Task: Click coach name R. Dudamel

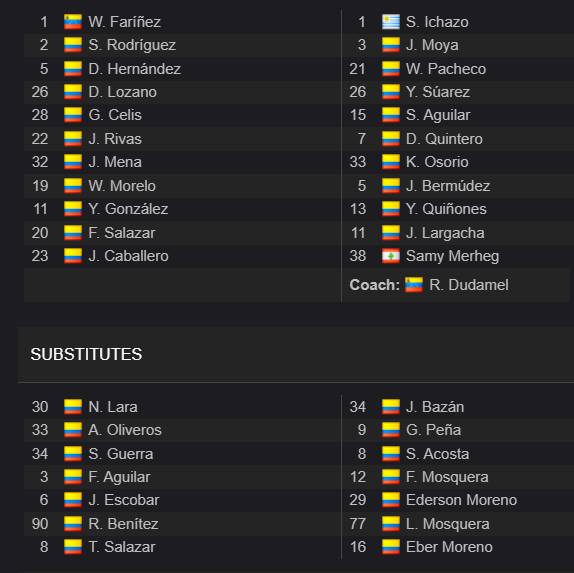Action: 469,285
